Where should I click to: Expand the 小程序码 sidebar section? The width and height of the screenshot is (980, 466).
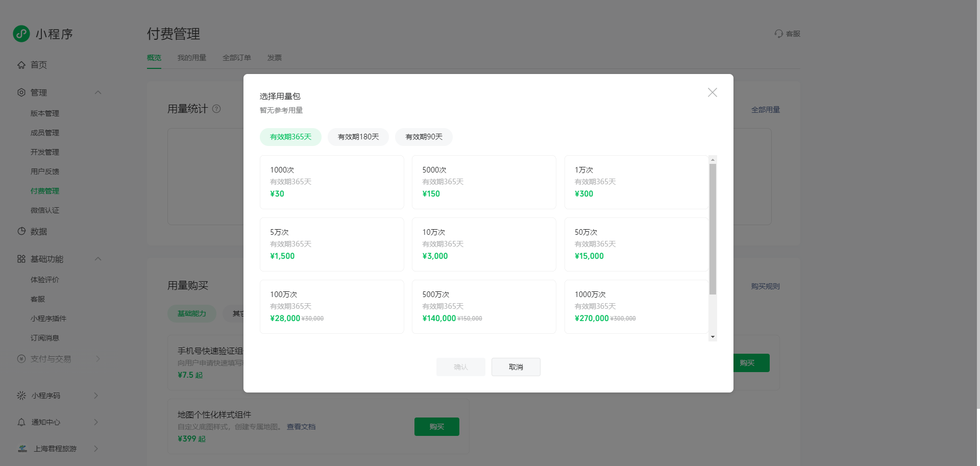[96, 396]
